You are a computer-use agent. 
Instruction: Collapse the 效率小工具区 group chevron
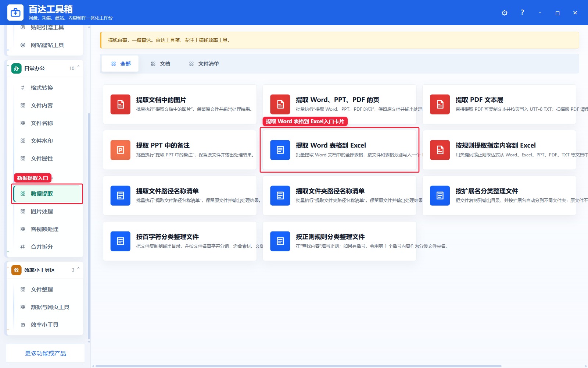point(78,269)
